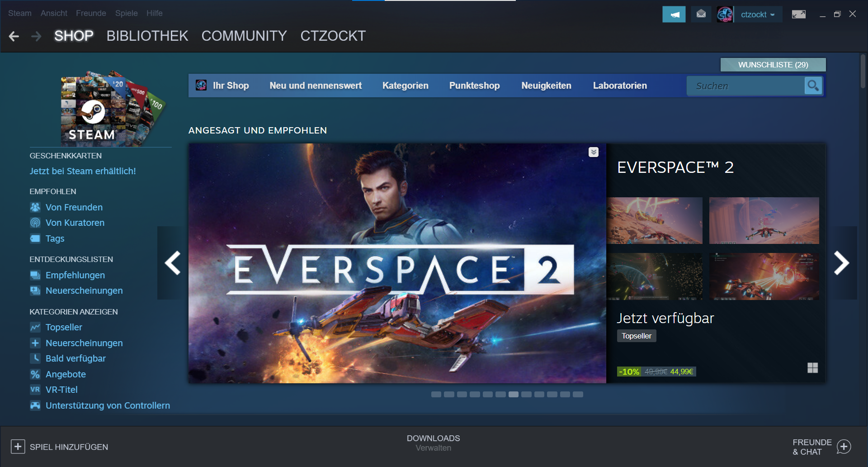Open the Ansicht menu
This screenshot has height=467, width=868.
pyautogui.click(x=54, y=13)
